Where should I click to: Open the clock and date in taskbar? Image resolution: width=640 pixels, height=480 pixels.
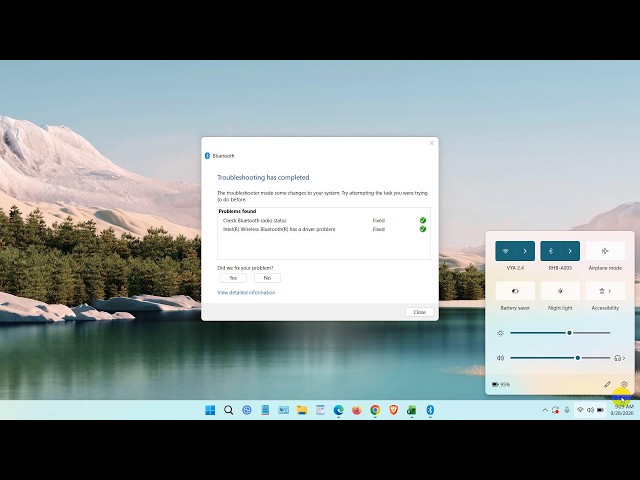(622, 410)
